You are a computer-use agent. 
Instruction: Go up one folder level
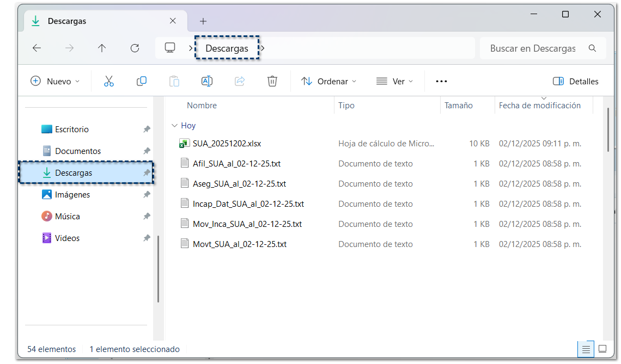(x=102, y=48)
